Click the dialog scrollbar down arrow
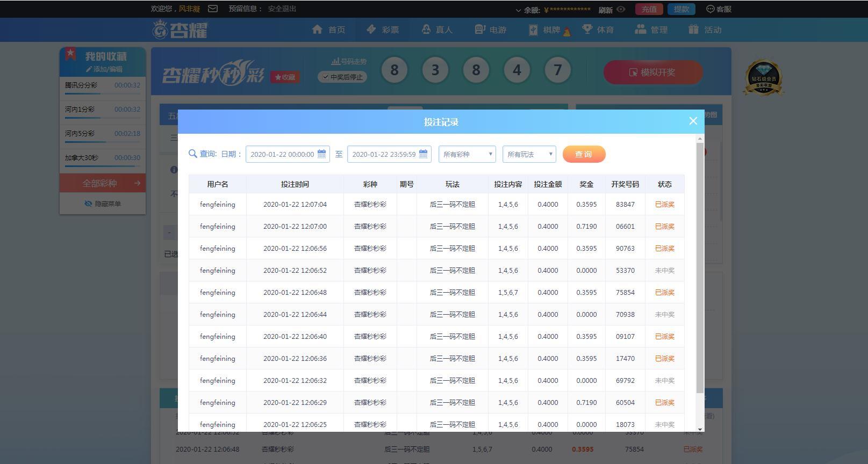The width and height of the screenshot is (868, 464). pyautogui.click(x=700, y=429)
